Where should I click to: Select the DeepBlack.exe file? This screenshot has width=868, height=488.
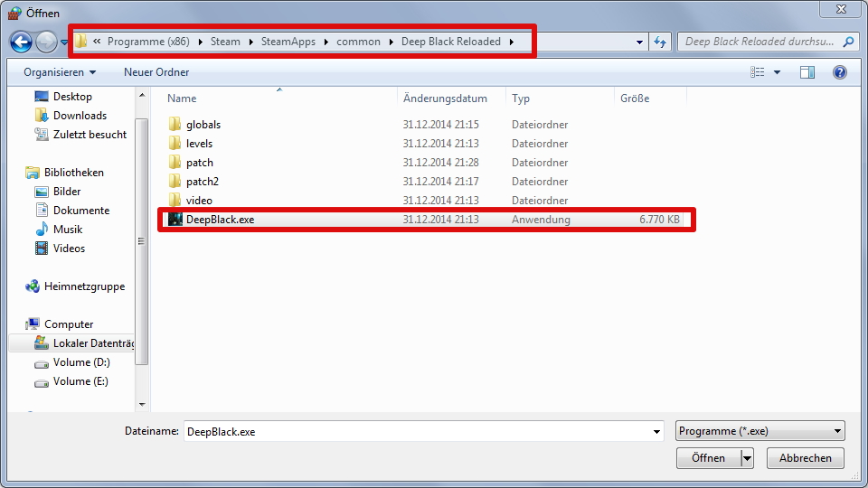click(426, 220)
